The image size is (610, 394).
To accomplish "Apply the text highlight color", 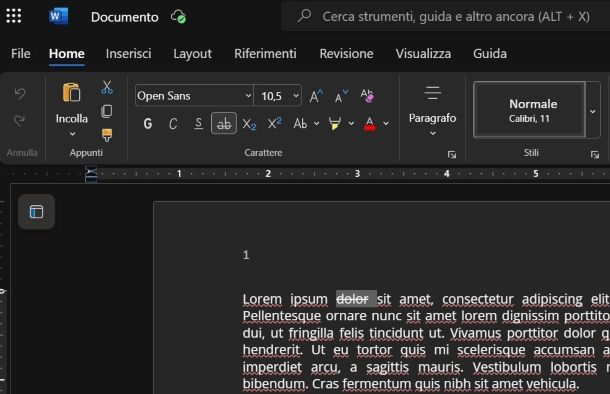I will pyautogui.click(x=335, y=123).
